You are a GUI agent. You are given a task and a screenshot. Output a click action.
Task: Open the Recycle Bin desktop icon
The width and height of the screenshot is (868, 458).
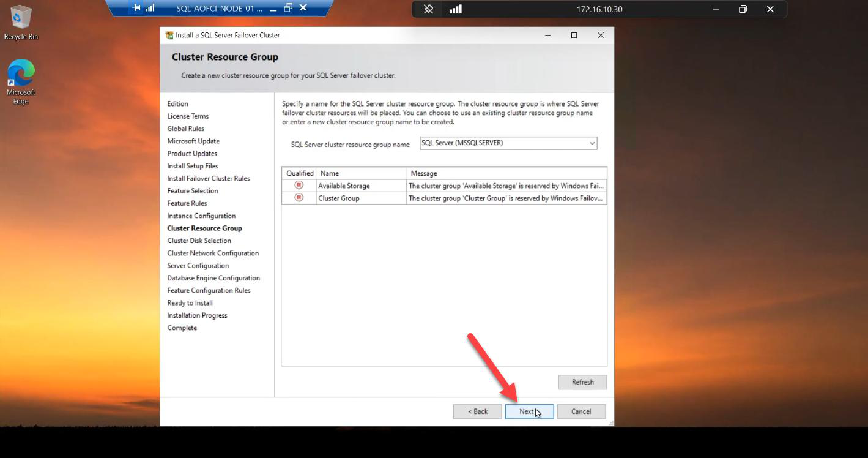tap(21, 23)
